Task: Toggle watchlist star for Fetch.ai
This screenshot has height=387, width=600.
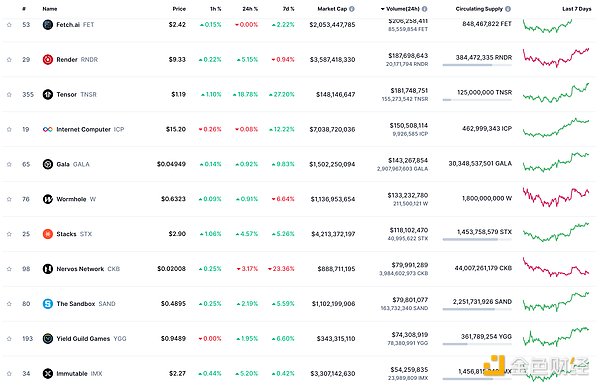Action: coord(9,25)
